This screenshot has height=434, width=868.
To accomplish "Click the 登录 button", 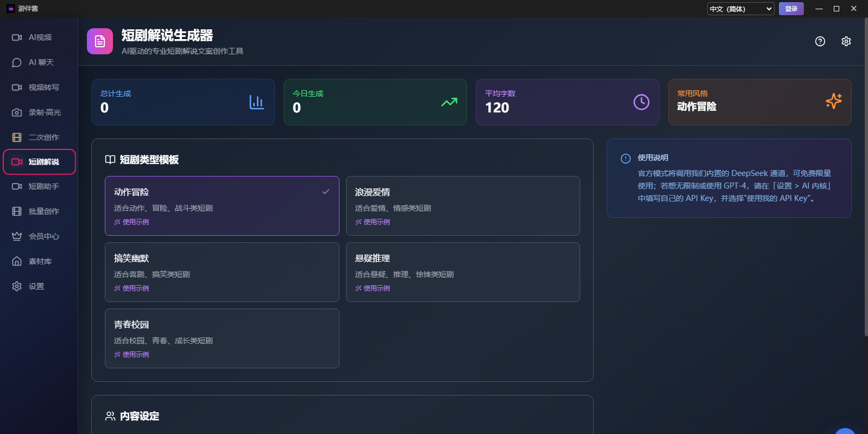I will pyautogui.click(x=791, y=9).
